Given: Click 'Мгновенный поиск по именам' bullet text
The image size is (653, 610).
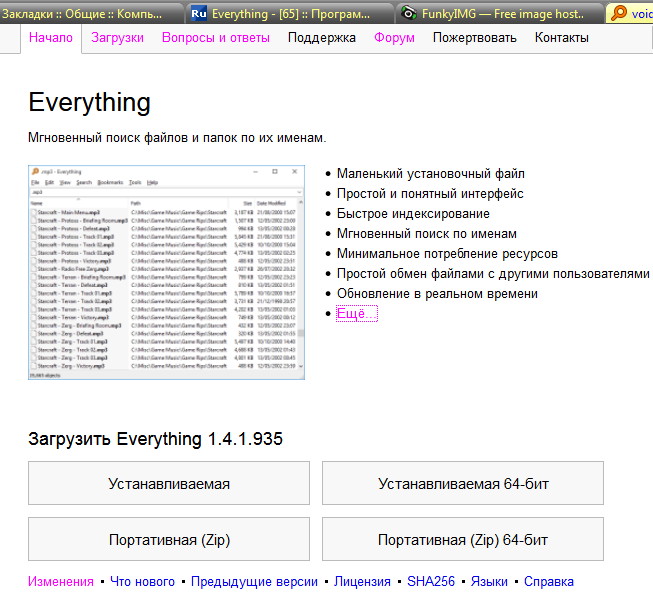Looking at the screenshot, I should (x=427, y=233).
